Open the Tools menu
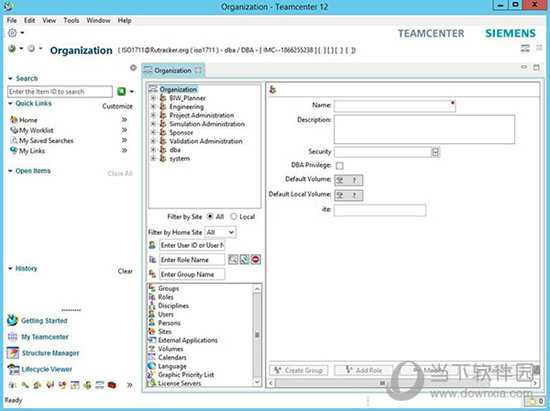Screen dimensions: 550x411 pyautogui.click(x=71, y=20)
